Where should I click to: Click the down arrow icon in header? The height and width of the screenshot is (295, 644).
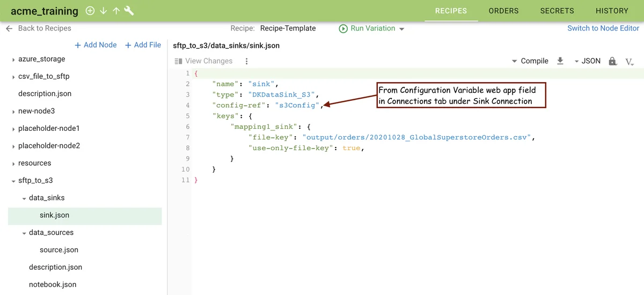click(x=103, y=11)
